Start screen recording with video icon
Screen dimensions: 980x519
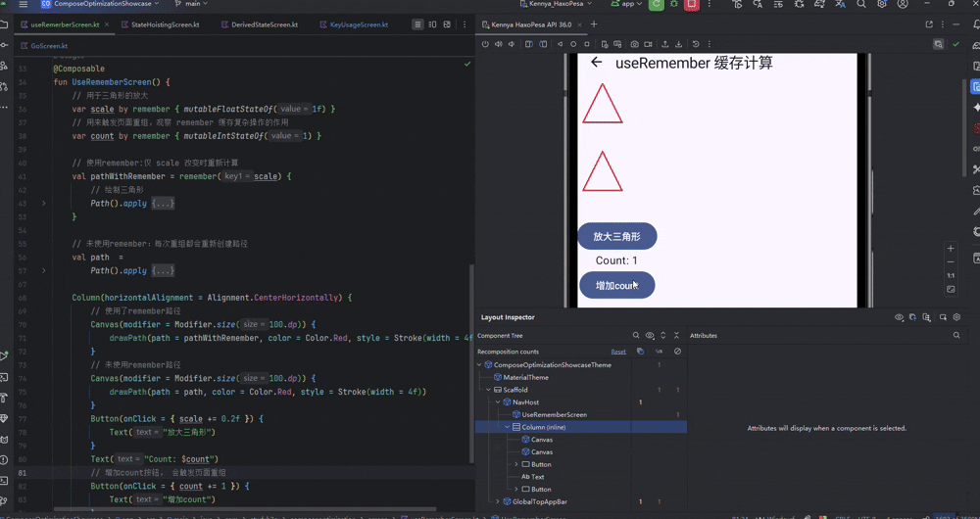pyautogui.click(x=648, y=44)
